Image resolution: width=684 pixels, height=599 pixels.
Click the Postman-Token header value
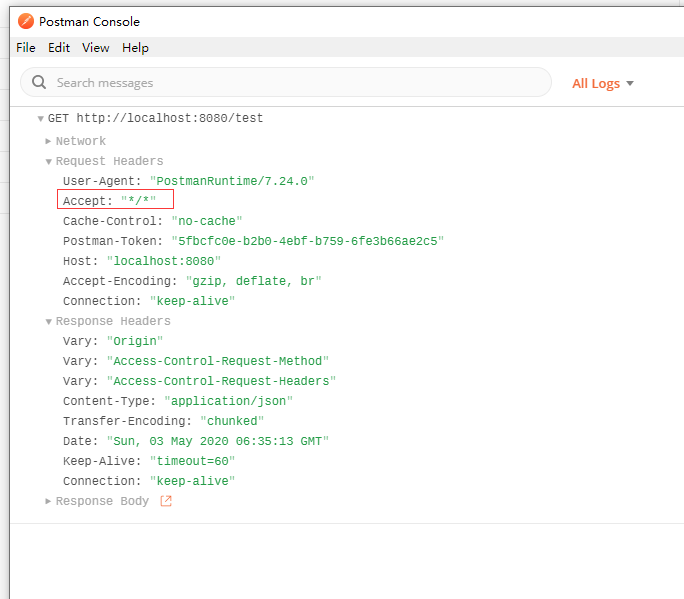click(307, 241)
